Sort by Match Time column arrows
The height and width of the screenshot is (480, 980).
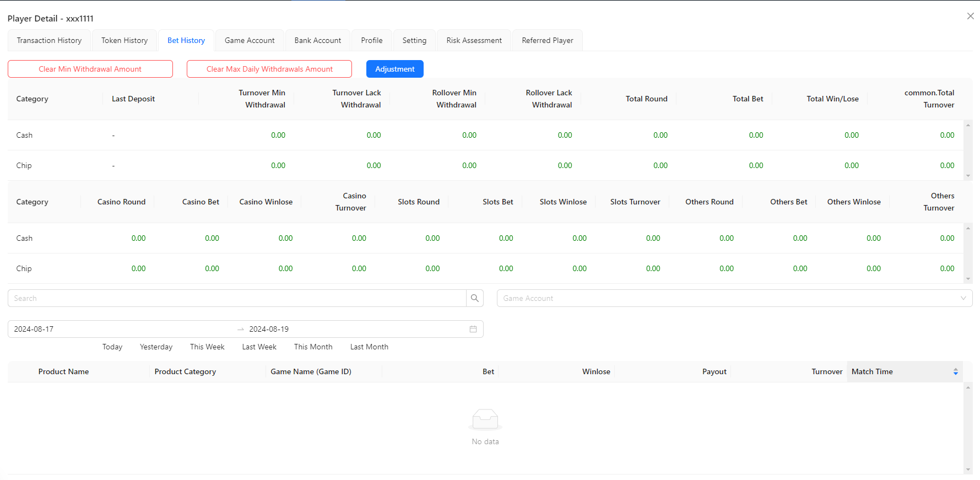(x=955, y=372)
